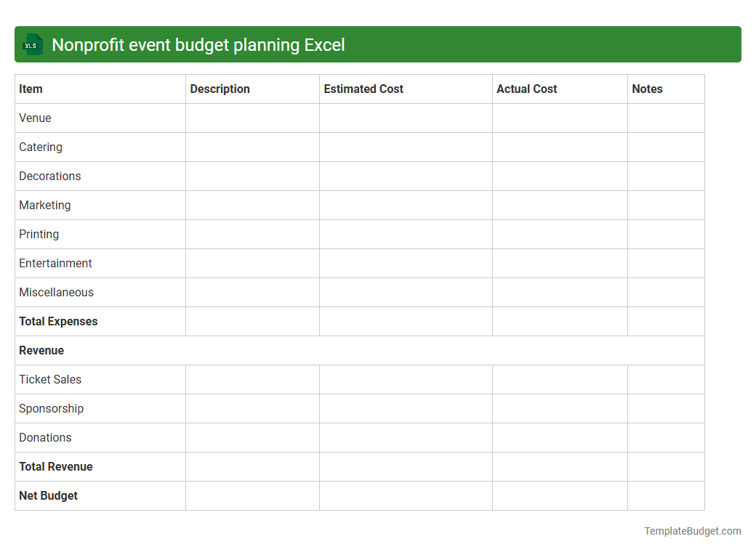Select the Sponsorship item cell
The height and width of the screenshot is (552, 756).
coord(51,408)
